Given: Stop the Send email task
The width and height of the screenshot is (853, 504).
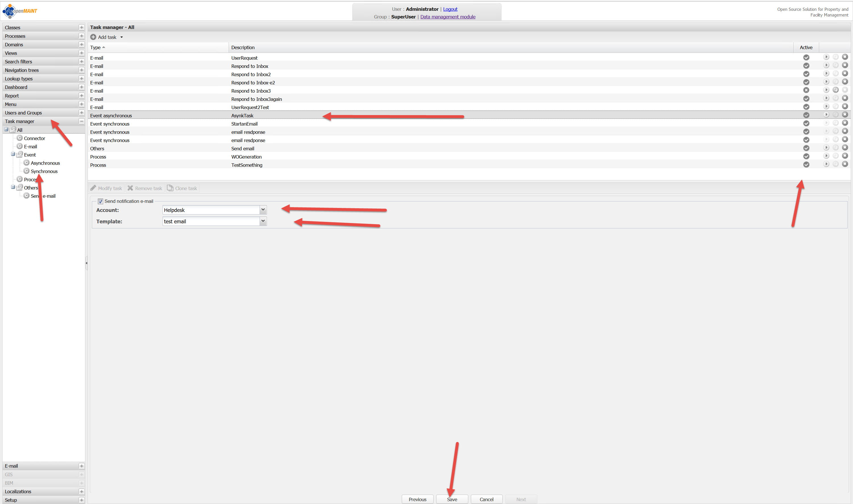Looking at the screenshot, I should tap(845, 148).
